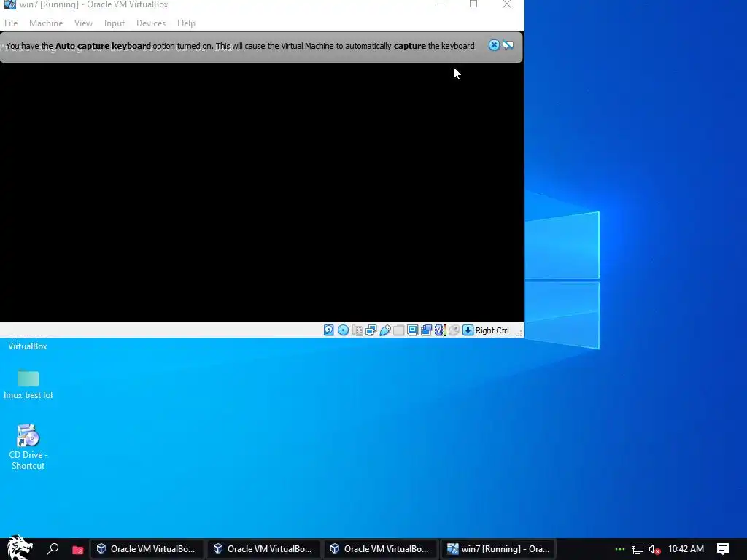The width and height of the screenshot is (747, 560).
Task: Open the Input menu
Action: (x=115, y=23)
